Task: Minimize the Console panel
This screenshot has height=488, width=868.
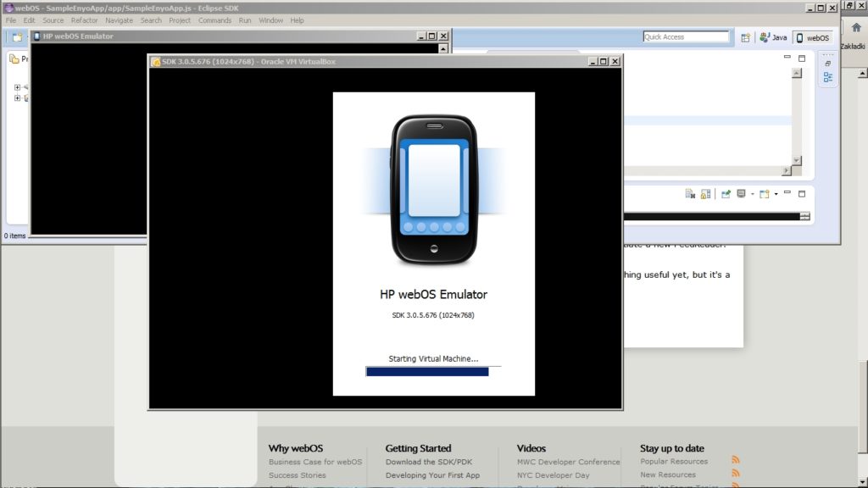Action: [787, 192]
